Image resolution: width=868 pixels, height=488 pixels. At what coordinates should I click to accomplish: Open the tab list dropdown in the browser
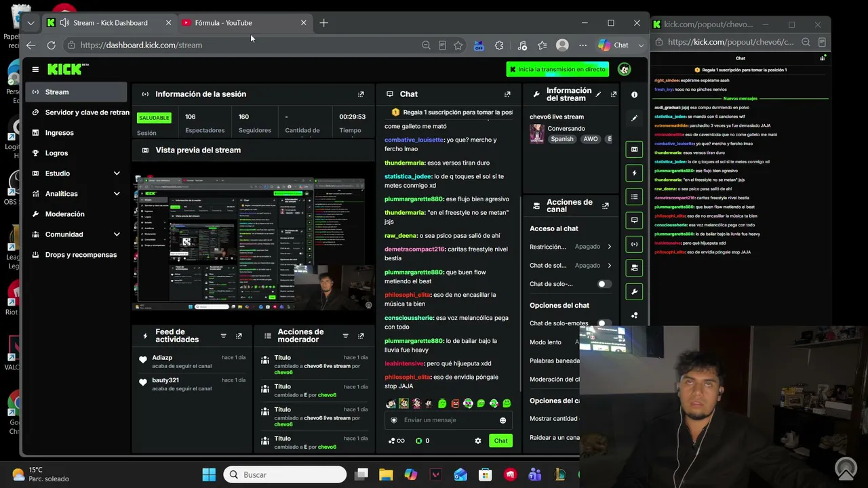pyautogui.click(x=31, y=23)
